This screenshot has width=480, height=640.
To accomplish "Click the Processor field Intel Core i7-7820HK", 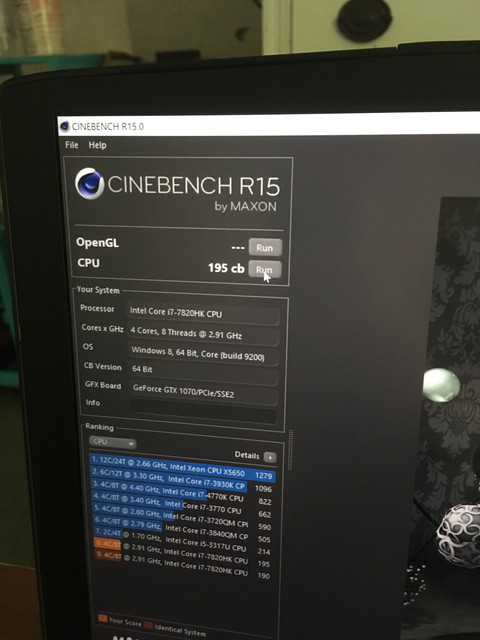I will point(204,314).
